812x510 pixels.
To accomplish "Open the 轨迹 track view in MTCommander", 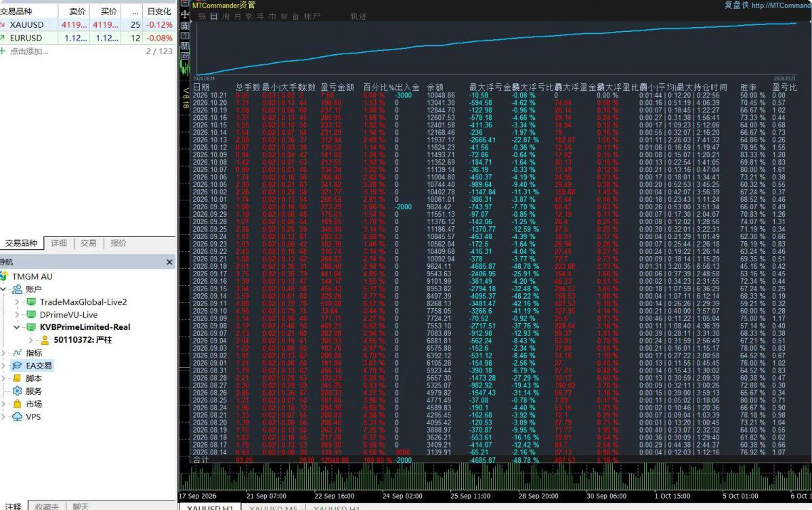I will 358,16.
